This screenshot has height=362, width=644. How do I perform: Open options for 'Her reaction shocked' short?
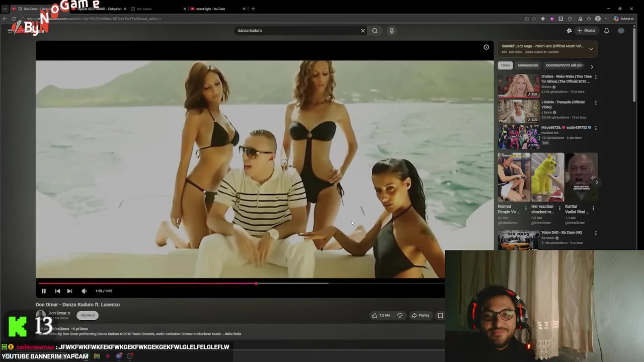point(559,208)
